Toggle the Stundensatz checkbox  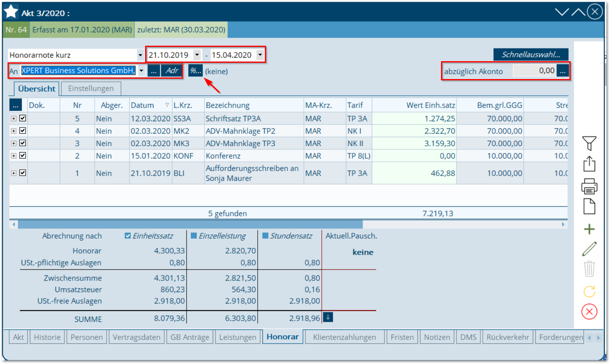(x=265, y=236)
